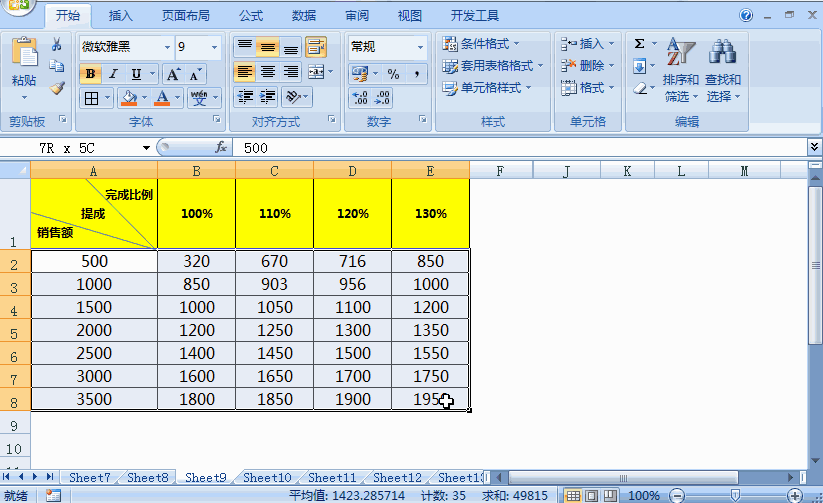Open the font size dropdown
The height and width of the screenshot is (503, 823).
pyautogui.click(x=214, y=47)
